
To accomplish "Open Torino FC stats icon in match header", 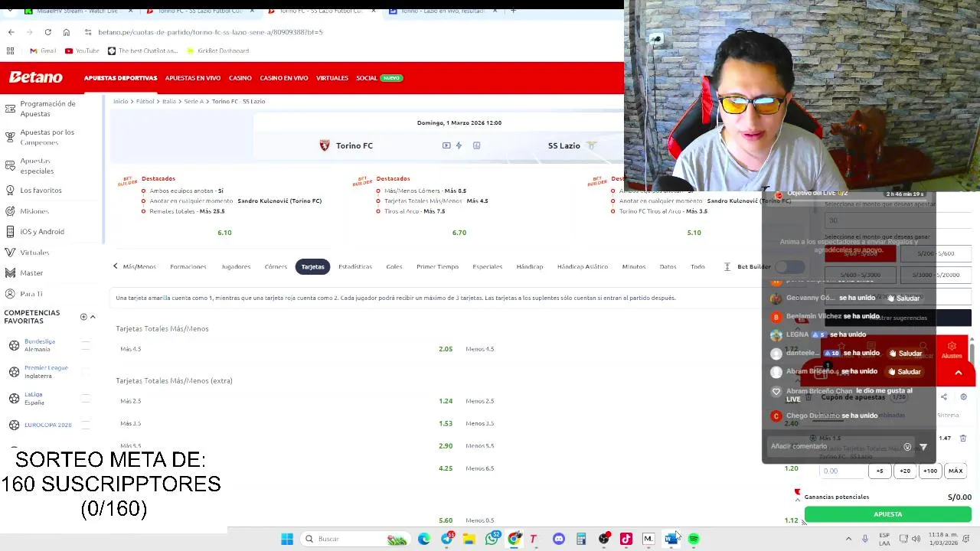I will click(x=476, y=145).
